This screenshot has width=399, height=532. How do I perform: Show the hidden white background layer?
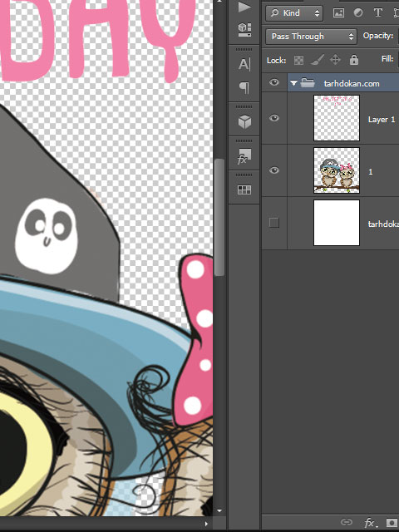[x=274, y=223]
